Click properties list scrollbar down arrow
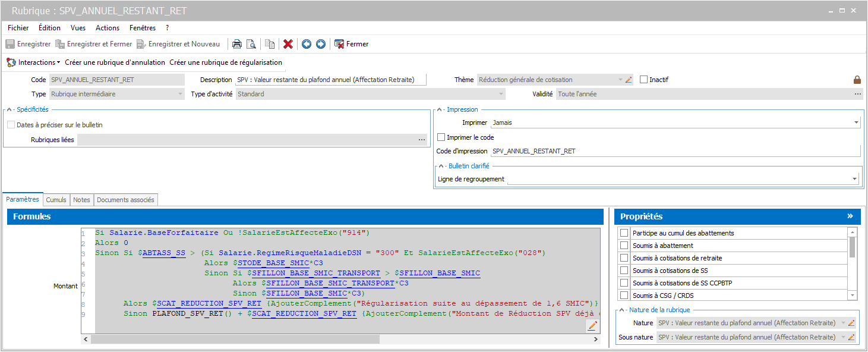This screenshot has width=868, height=352. 853,296
